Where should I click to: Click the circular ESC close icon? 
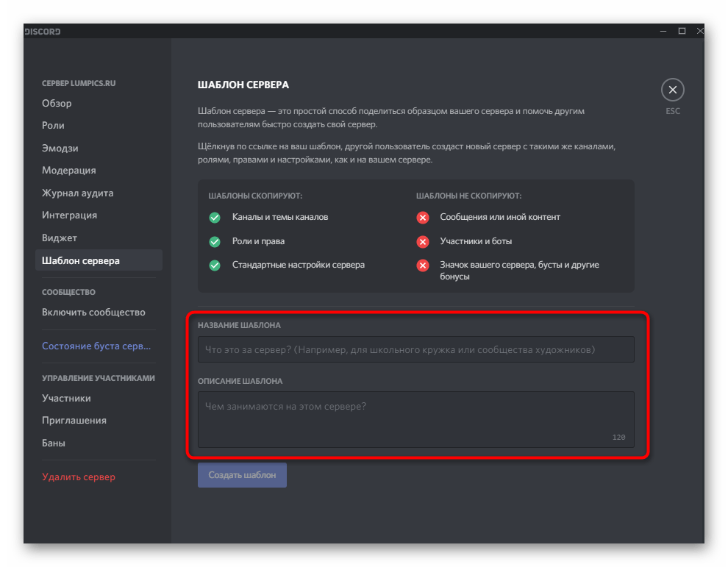point(672,89)
